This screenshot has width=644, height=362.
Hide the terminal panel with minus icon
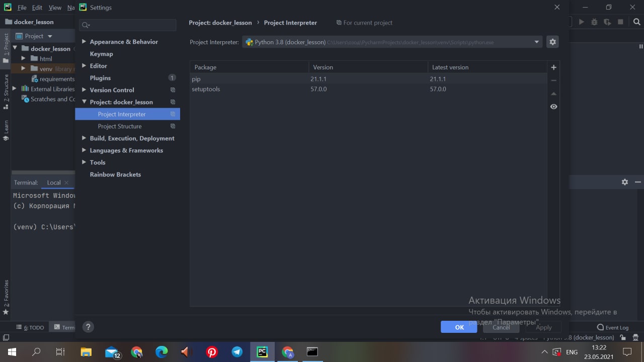click(638, 182)
